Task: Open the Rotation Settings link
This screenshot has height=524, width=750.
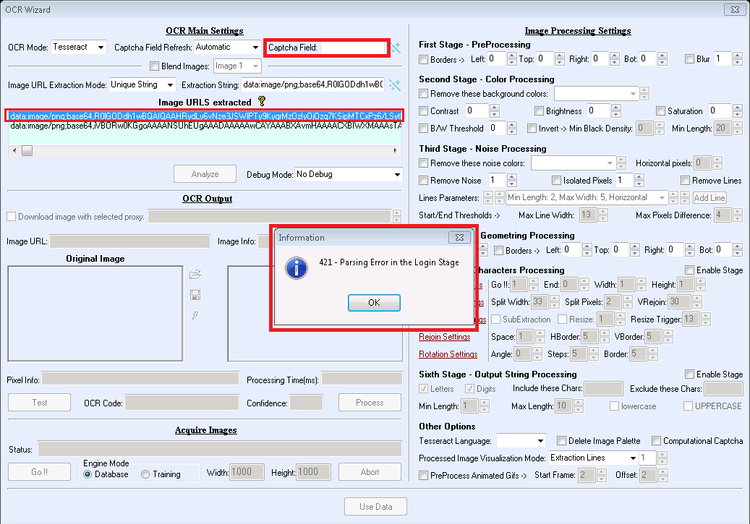Action: pyautogui.click(x=448, y=354)
